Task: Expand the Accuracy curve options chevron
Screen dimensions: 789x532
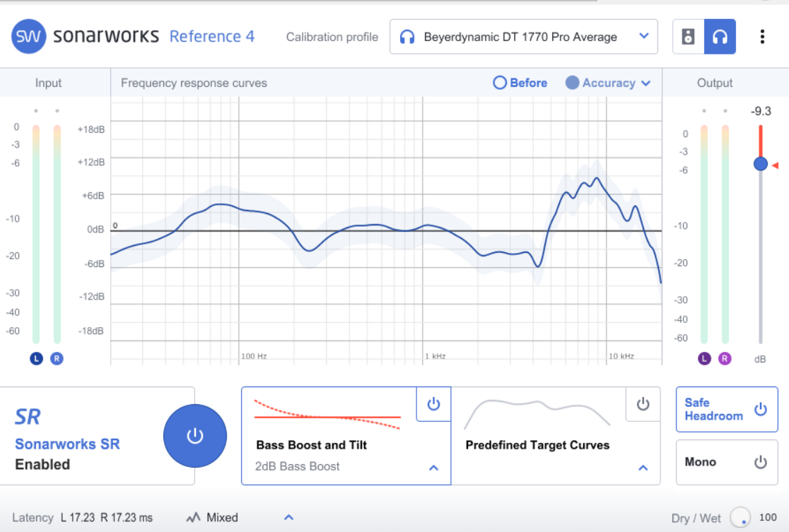Action: (646, 83)
